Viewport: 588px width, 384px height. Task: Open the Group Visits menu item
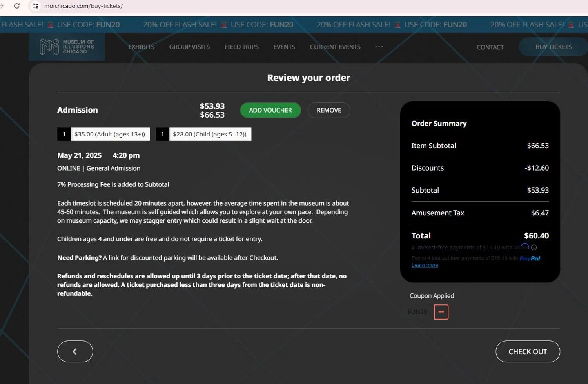point(189,47)
